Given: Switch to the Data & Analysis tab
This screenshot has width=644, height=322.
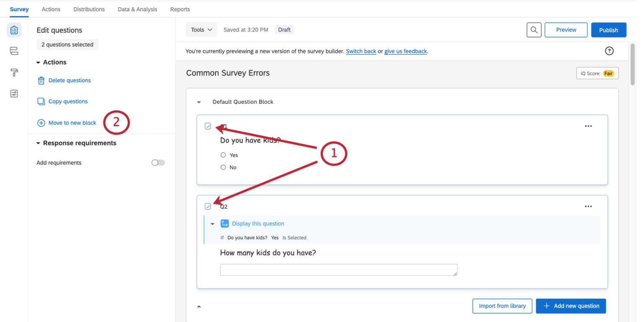Looking at the screenshot, I should [137, 9].
